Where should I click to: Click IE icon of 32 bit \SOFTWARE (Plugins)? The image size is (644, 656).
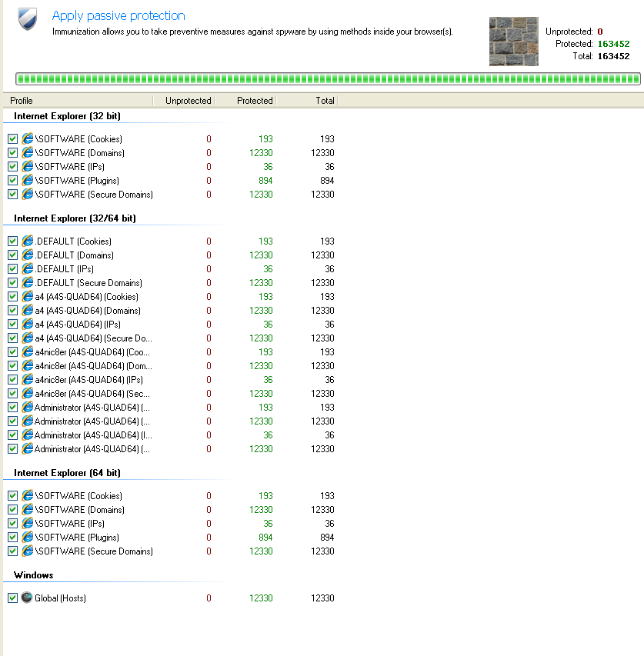pos(28,180)
